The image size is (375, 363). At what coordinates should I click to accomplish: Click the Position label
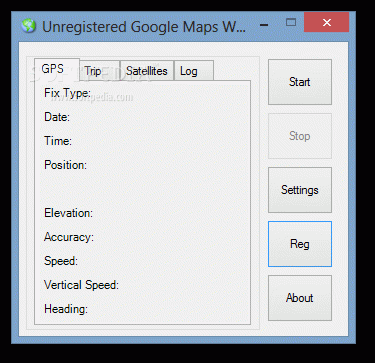coord(65,165)
